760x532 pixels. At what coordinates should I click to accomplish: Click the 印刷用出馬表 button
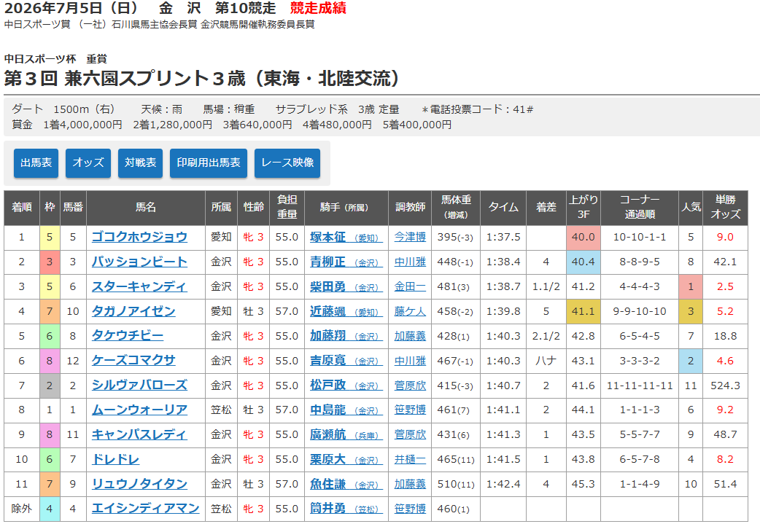pyautogui.click(x=209, y=163)
